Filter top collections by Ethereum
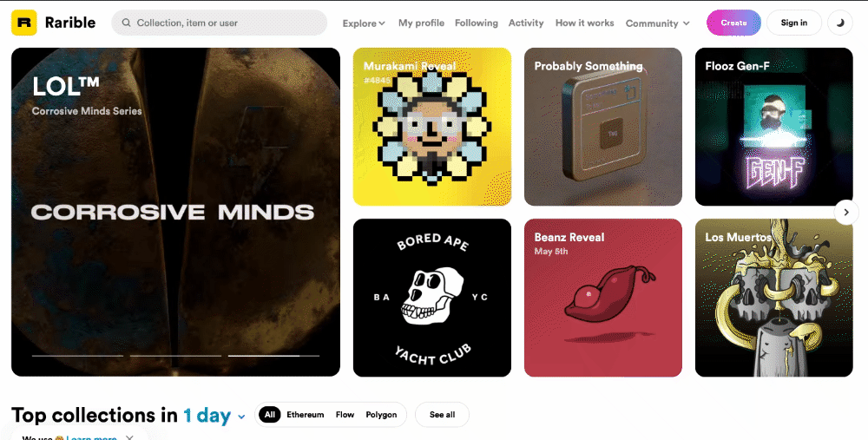Viewport: 868px width, 440px height. tap(305, 415)
